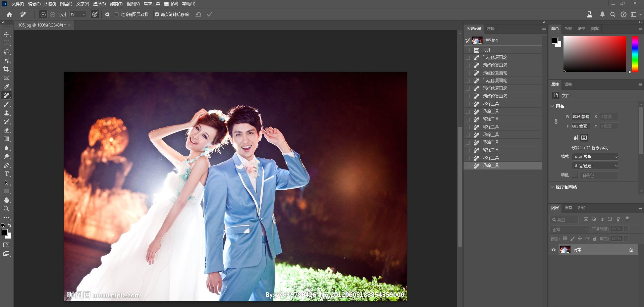
Task: Open 8 位/通道 bit depth dropdown
Action: [x=595, y=166]
